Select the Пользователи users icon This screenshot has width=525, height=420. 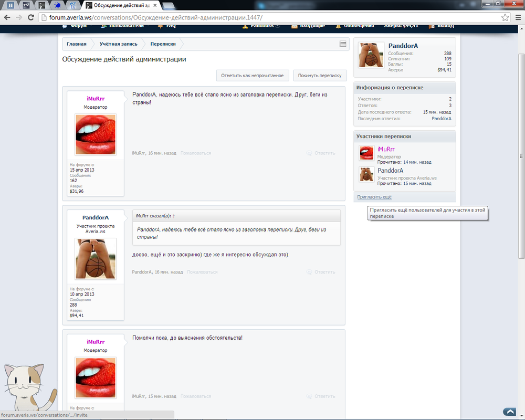click(103, 25)
